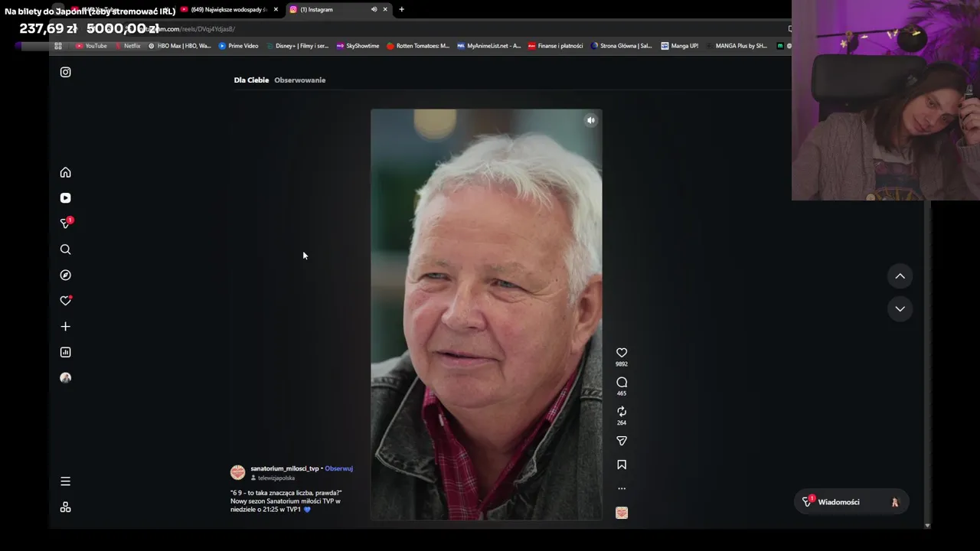
Task: Open the SkyShowtime bookmark
Action: [x=358, y=46]
